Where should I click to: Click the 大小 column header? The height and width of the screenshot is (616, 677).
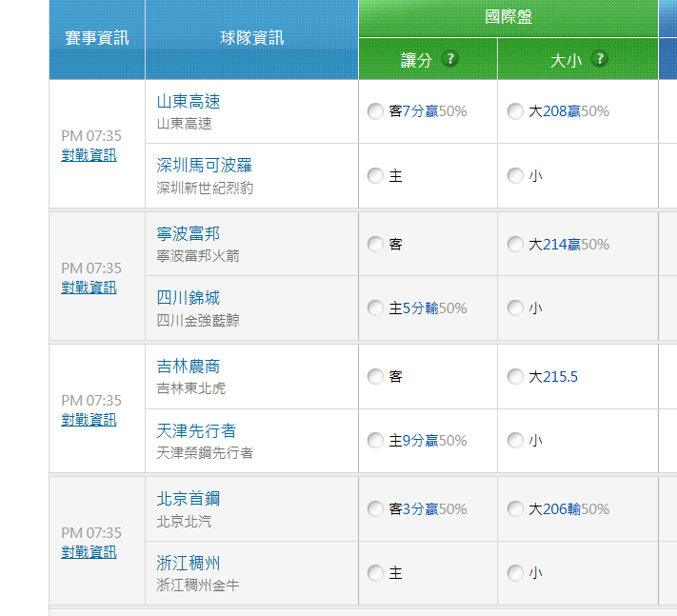[x=578, y=59]
